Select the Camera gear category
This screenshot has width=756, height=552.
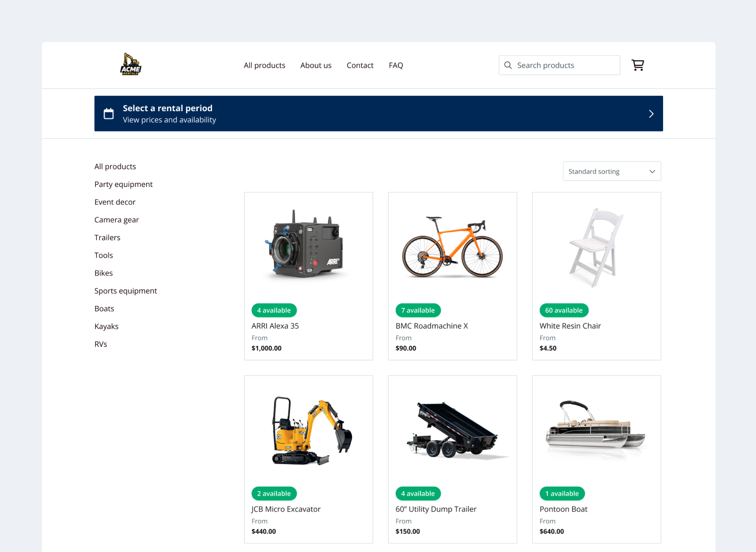[116, 220]
